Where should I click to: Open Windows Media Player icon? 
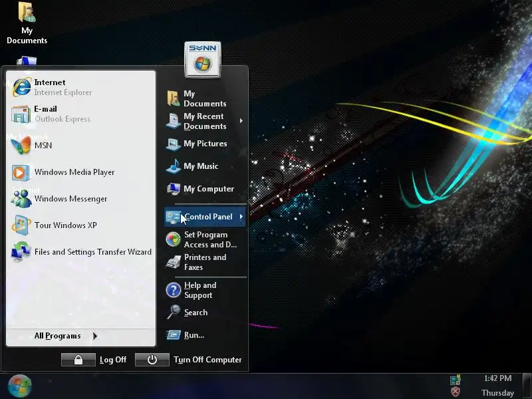pyautogui.click(x=21, y=172)
